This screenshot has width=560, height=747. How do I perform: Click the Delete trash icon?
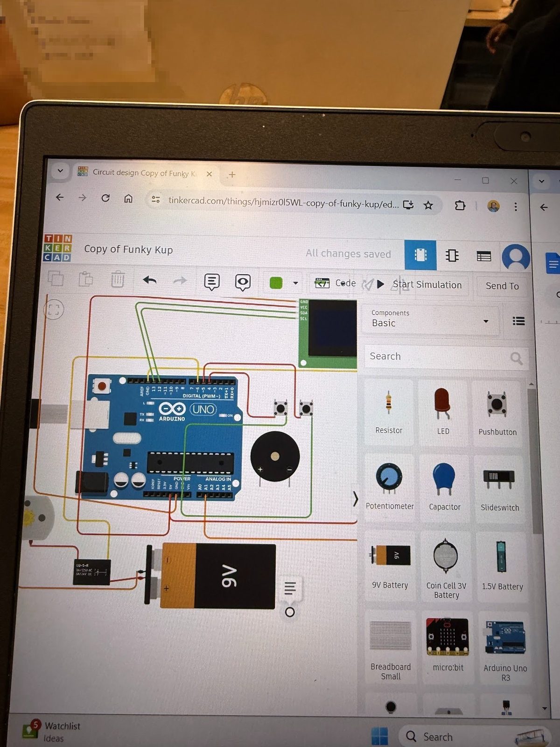[x=117, y=280]
